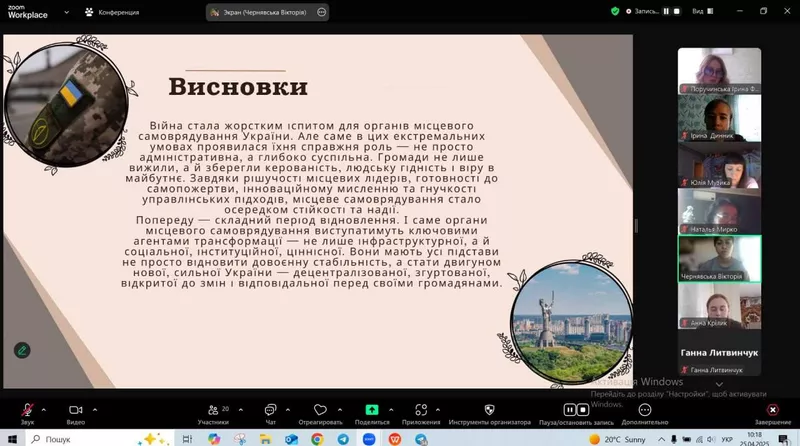Click the red Завершение end meeting button
800x446 pixels.
(773, 413)
